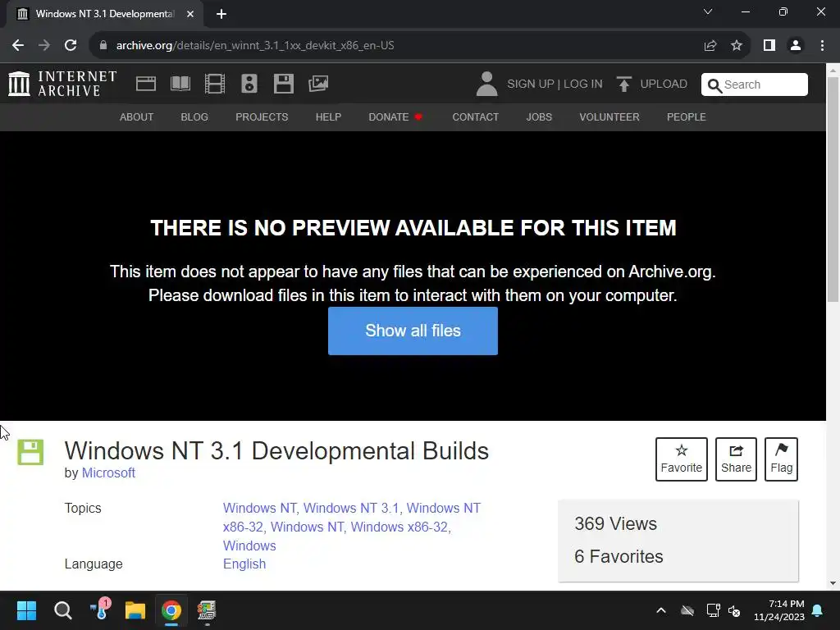Click the Favorite button
840x630 pixels.
(682, 459)
